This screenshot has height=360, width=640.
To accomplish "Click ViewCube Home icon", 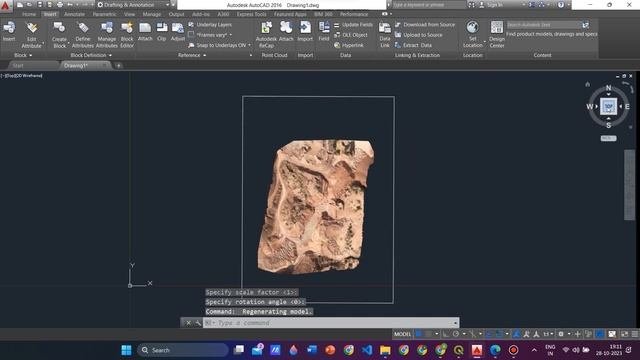I will coord(587,84).
